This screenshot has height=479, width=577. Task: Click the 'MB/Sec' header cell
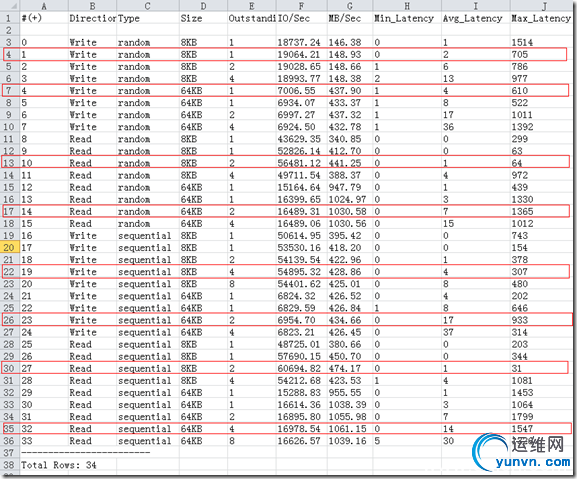click(x=350, y=18)
